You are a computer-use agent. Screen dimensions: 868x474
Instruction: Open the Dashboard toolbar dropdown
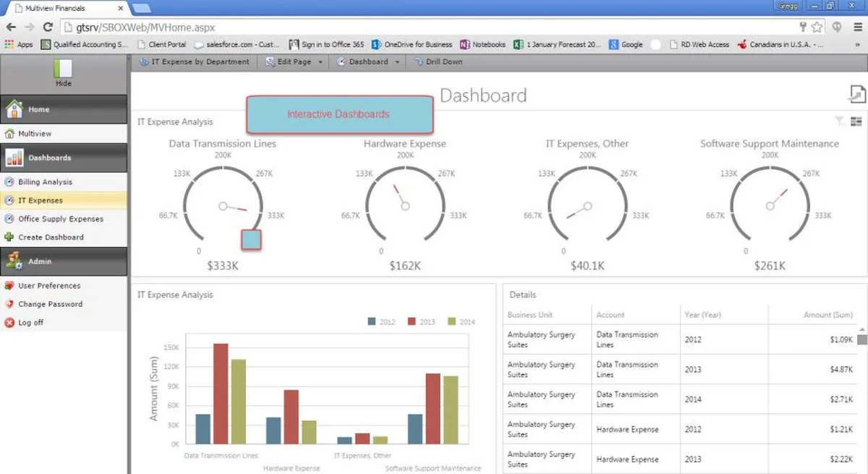click(x=368, y=62)
